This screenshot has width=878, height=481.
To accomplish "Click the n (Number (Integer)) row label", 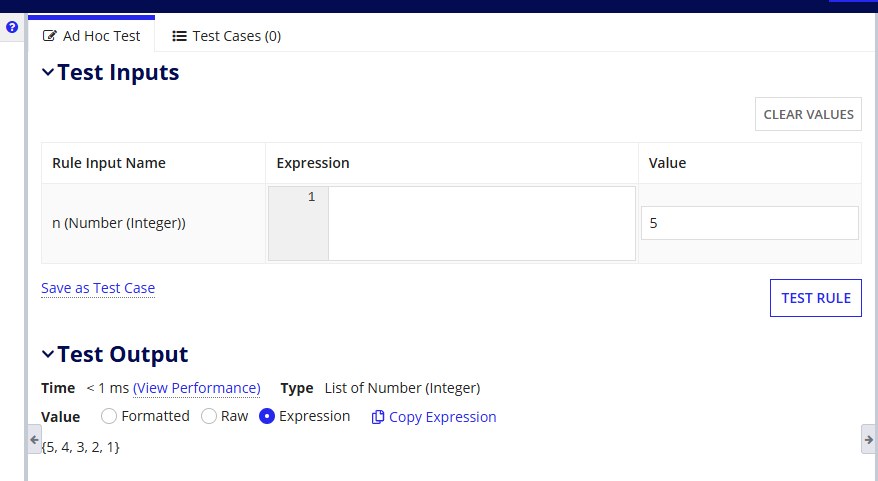I will (x=119, y=223).
